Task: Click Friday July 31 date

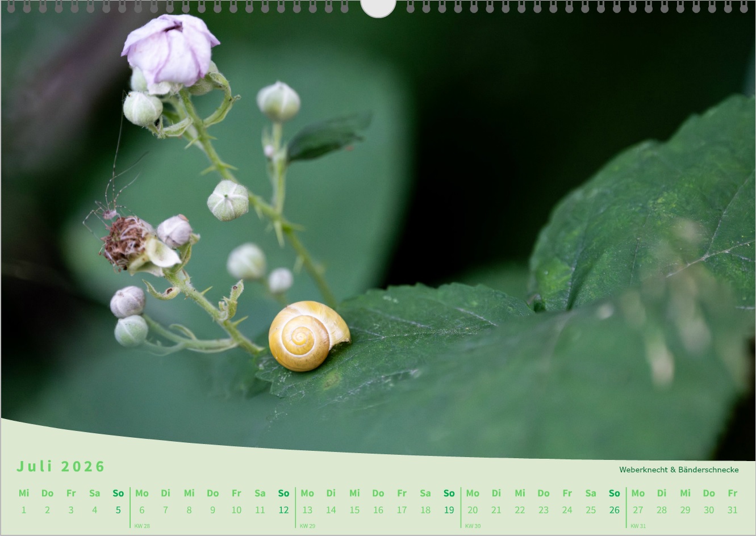Action: tap(732, 510)
